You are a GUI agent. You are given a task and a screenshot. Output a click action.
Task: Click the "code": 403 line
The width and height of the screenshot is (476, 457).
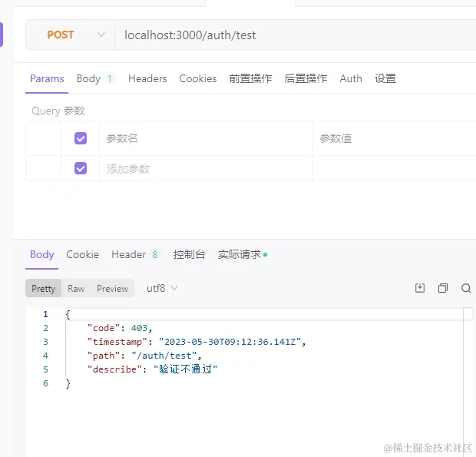point(120,328)
